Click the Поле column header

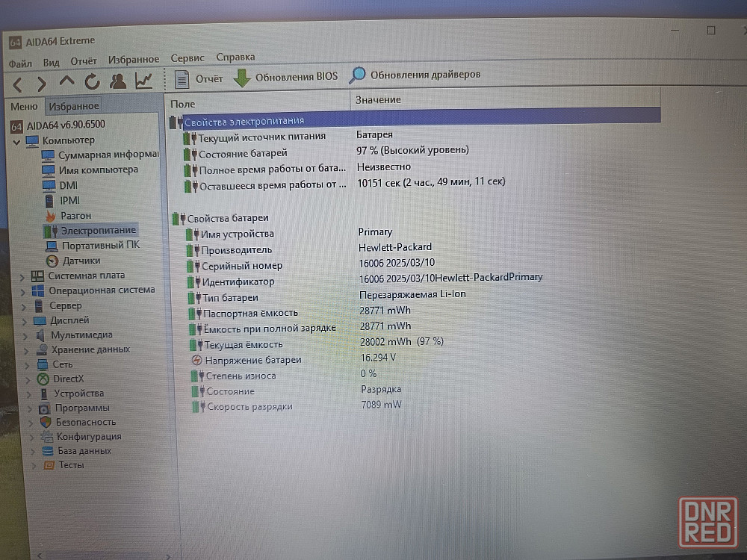click(257, 103)
